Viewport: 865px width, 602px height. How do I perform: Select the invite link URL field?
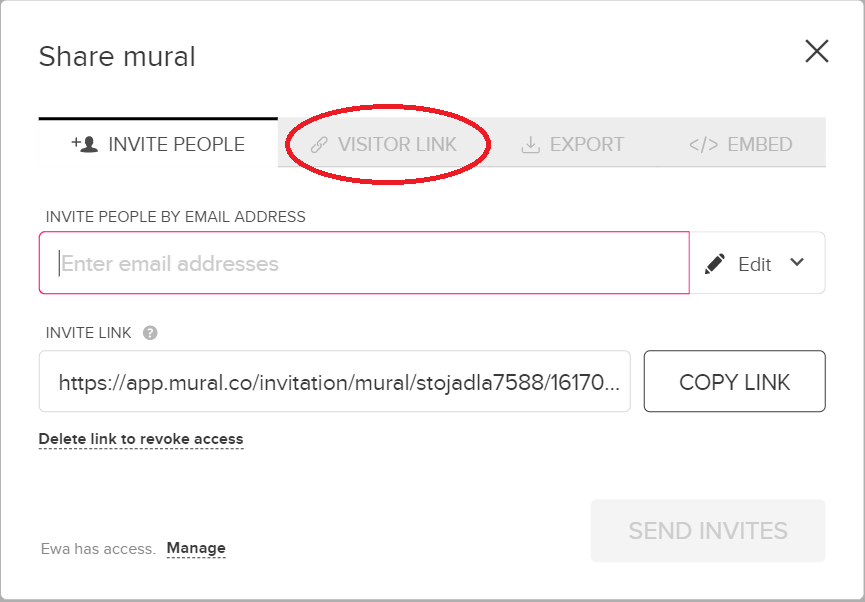tap(334, 381)
